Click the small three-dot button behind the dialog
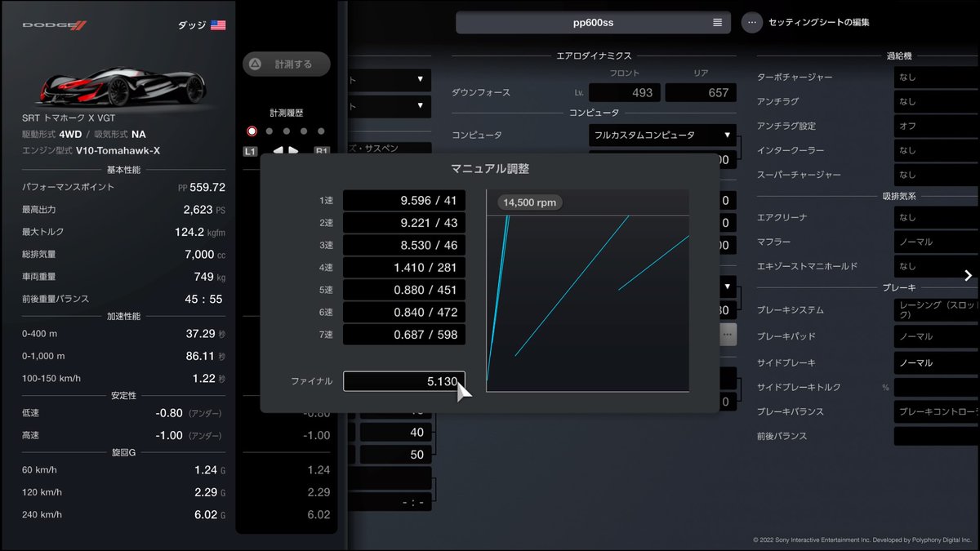Screen dimensions: 980x551 pyautogui.click(x=728, y=333)
